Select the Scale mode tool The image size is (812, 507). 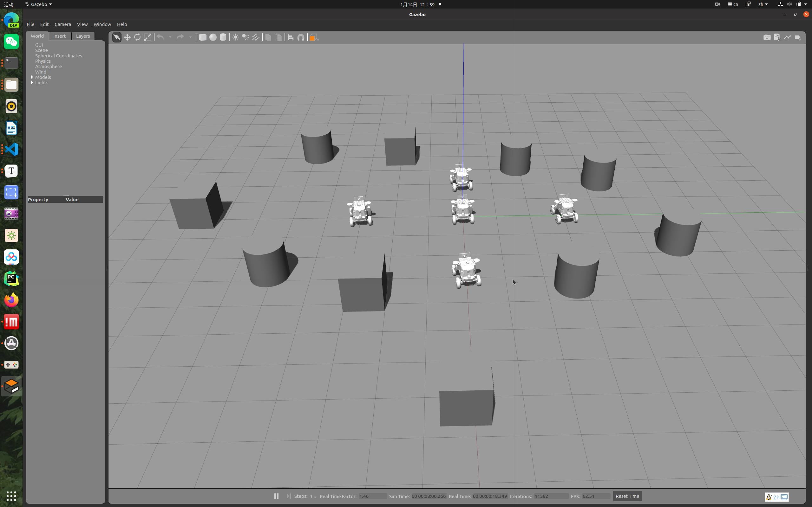tap(147, 37)
